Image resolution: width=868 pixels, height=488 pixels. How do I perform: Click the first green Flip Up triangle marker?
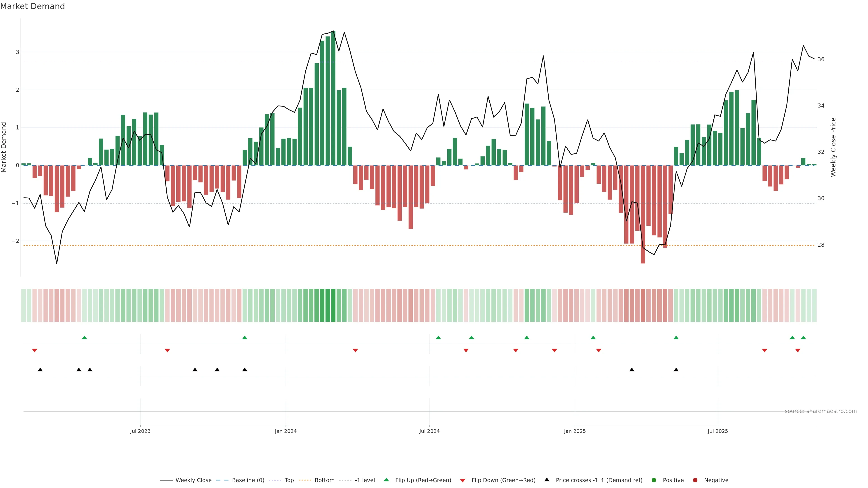pyautogui.click(x=85, y=338)
